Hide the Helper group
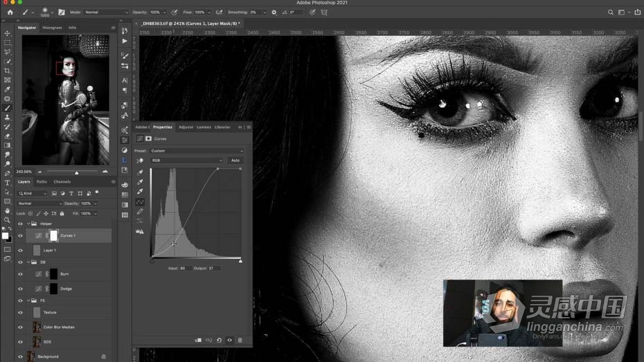The height and width of the screenshot is (362, 644). click(x=20, y=224)
